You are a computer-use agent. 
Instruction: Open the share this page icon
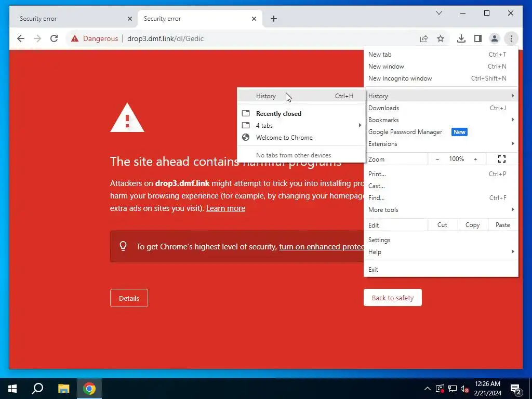[x=424, y=38]
